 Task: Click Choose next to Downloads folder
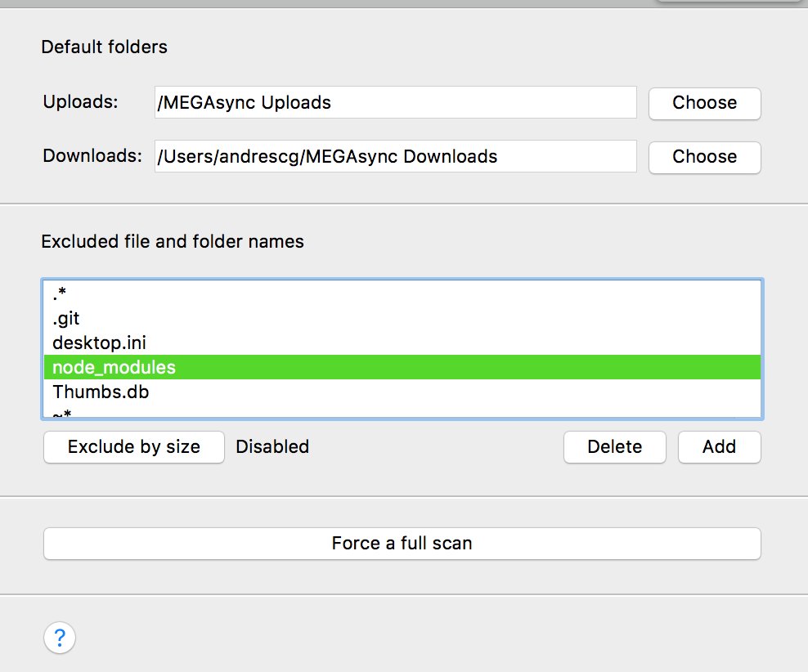tap(704, 157)
